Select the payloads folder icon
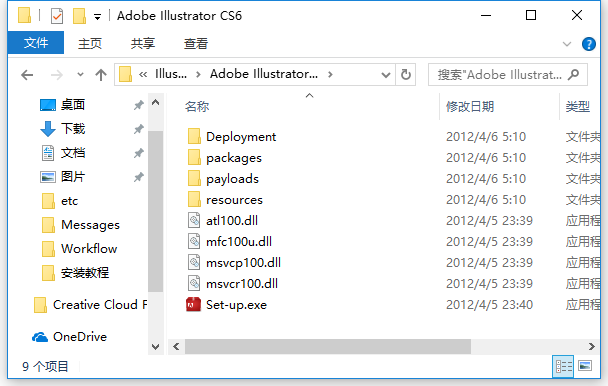Image resolution: width=608 pixels, height=386 pixels. [x=194, y=178]
